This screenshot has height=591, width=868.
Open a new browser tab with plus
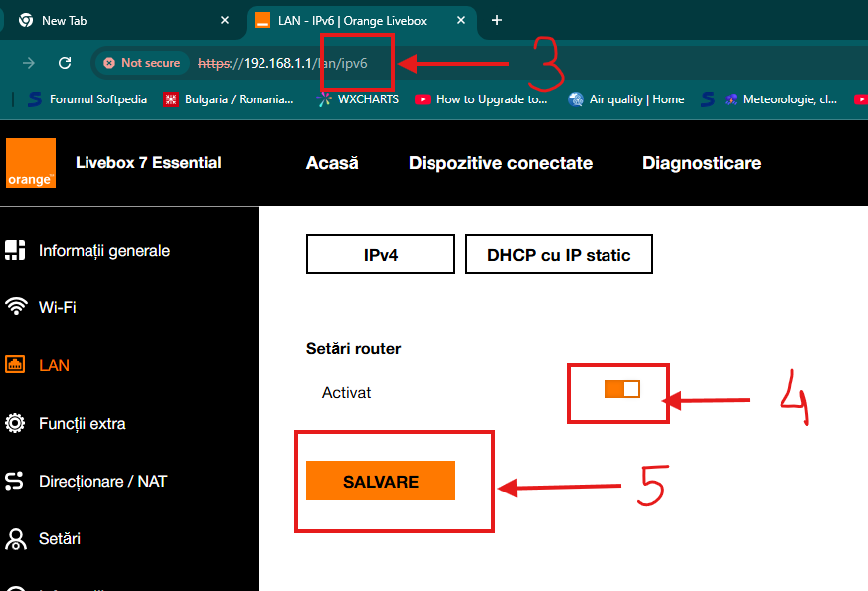(x=497, y=21)
